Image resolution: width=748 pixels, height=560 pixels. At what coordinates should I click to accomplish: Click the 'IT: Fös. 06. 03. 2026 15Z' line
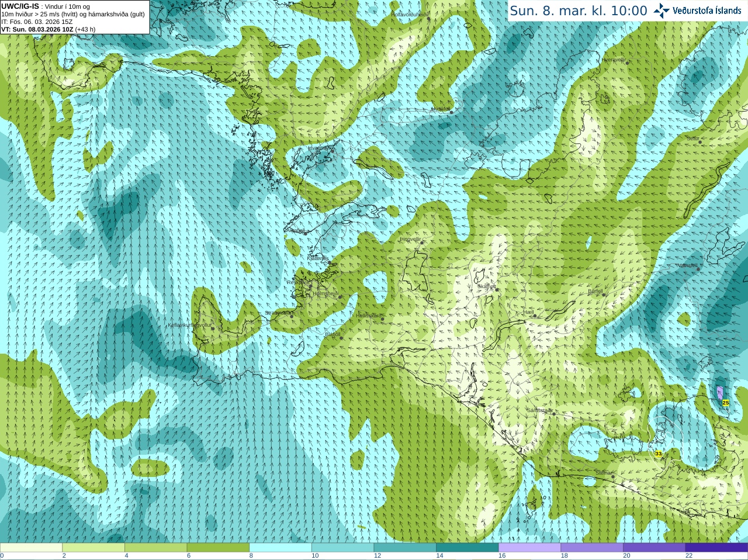coord(37,22)
